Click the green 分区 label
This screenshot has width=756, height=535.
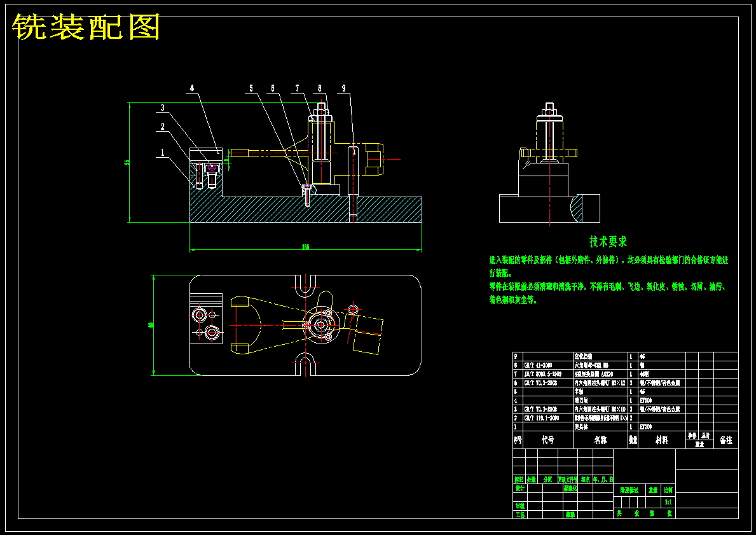tap(547, 480)
